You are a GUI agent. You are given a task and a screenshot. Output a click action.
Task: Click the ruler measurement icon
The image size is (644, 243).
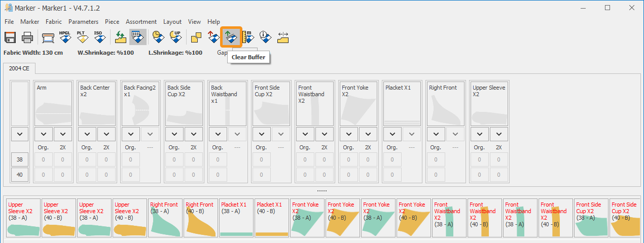point(248,37)
